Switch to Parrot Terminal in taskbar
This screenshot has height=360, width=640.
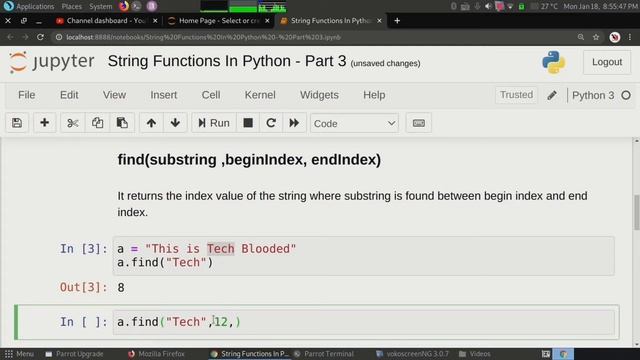point(324,354)
